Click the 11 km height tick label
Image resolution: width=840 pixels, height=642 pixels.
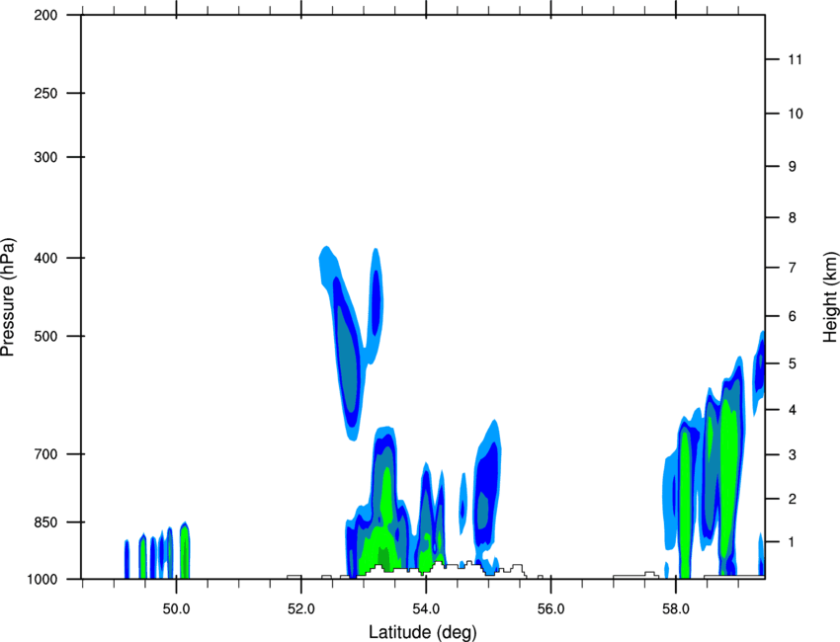tap(795, 59)
